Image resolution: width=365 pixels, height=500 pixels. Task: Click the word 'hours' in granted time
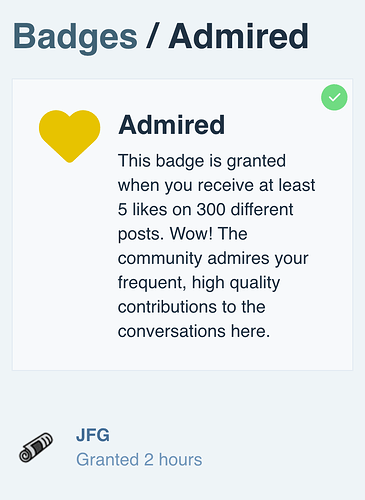(x=180, y=460)
